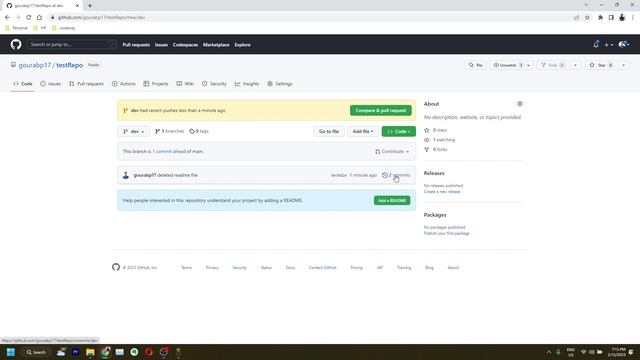Image resolution: width=640 pixels, height=360 pixels.
Task: Open the gourabp17 commit author link
Action: [145, 175]
